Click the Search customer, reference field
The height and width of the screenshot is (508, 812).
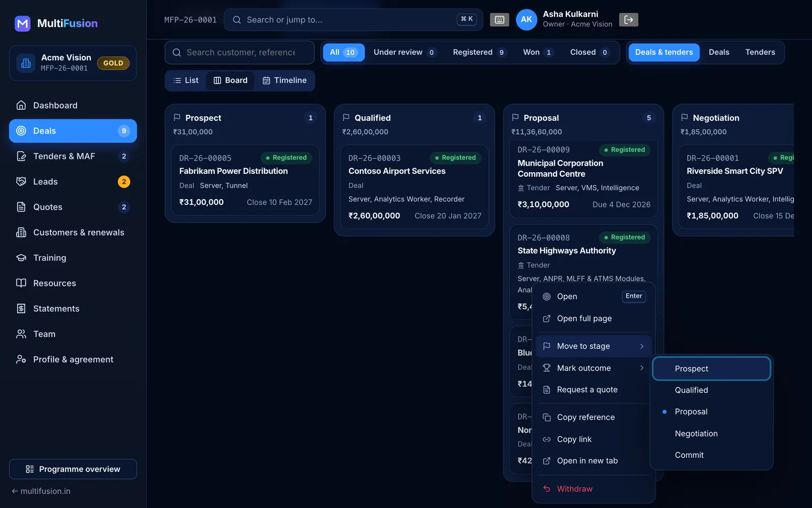pyautogui.click(x=240, y=52)
